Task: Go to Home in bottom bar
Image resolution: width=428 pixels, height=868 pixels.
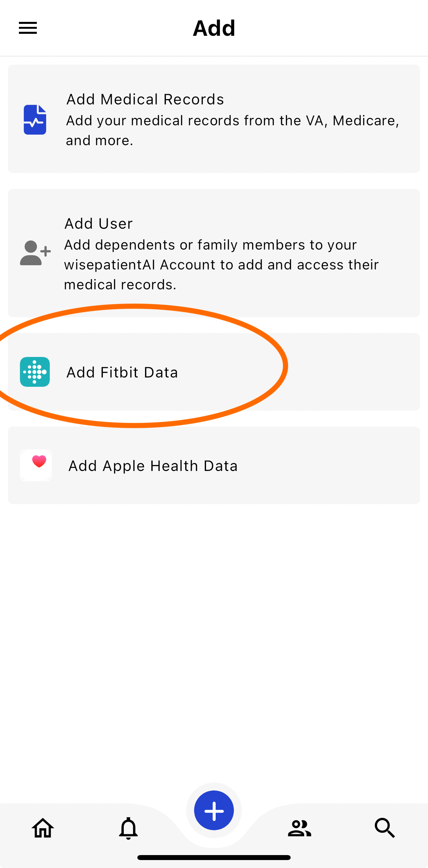Action: 43,828
